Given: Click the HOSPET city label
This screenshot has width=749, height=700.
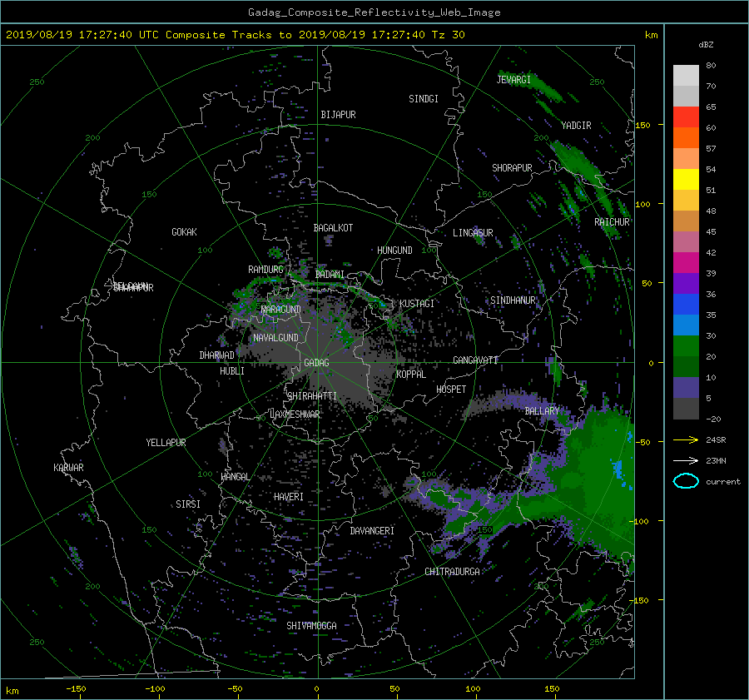Looking at the screenshot, I should pos(451,390).
